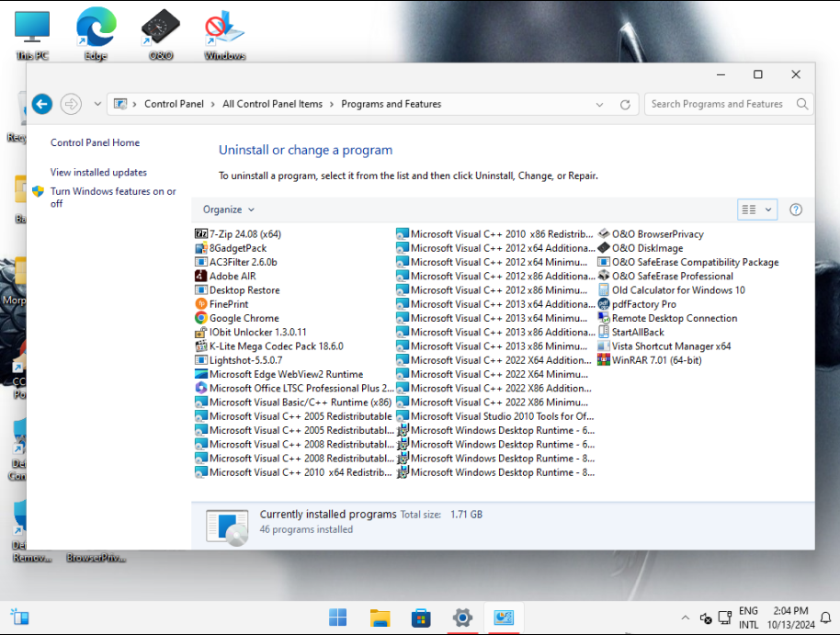Click the Programs and Features breadcrumb
This screenshot has height=635, width=840.
tap(392, 104)
